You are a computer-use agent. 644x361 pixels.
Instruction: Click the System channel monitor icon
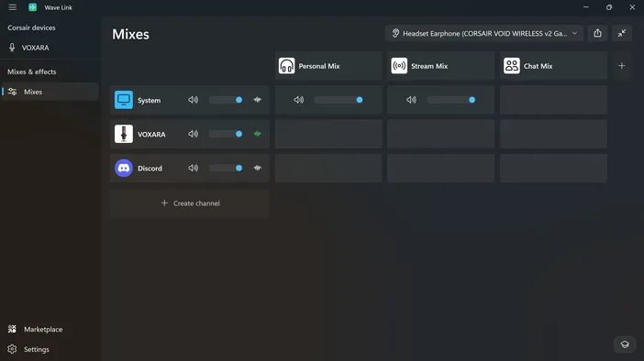(x=124, y=100)
